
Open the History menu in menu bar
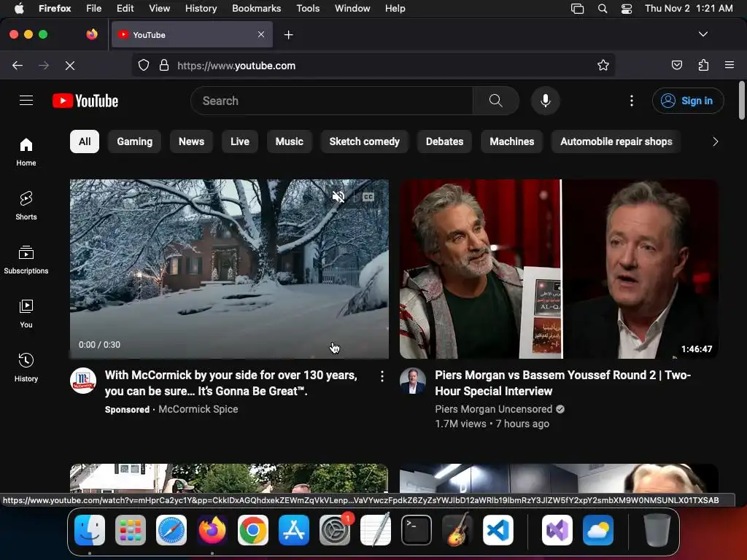point(201,8)
